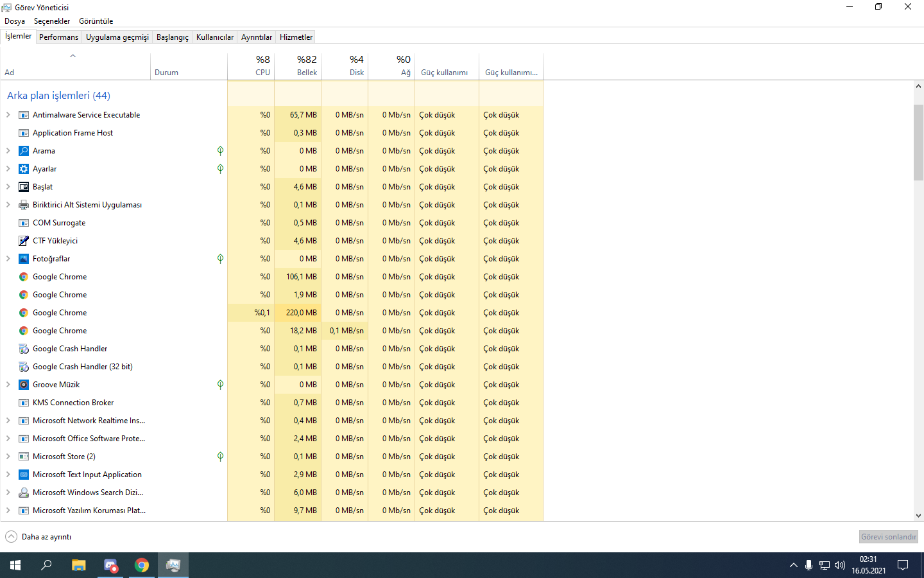Expand the Arama process group
The height and width of the screenshot is (578, 924).
click(8, 151)
